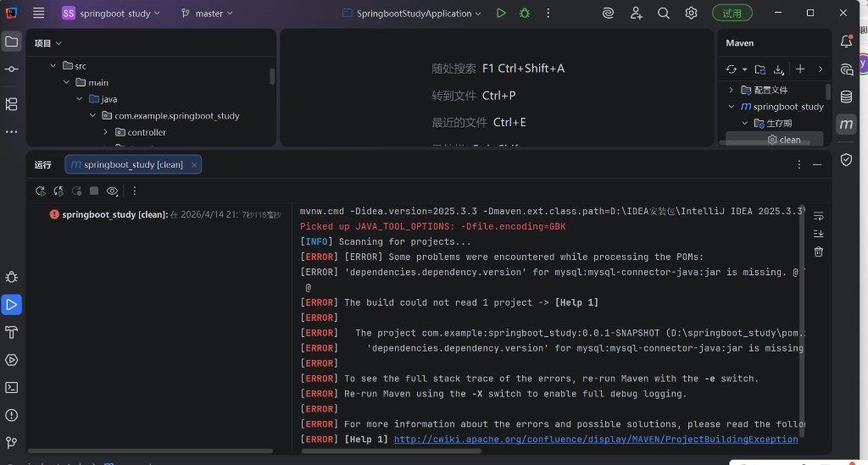Open AI chat tool window icon
Image resolution: width=868 pixels, height=465 pixels.
pos(847,69)
